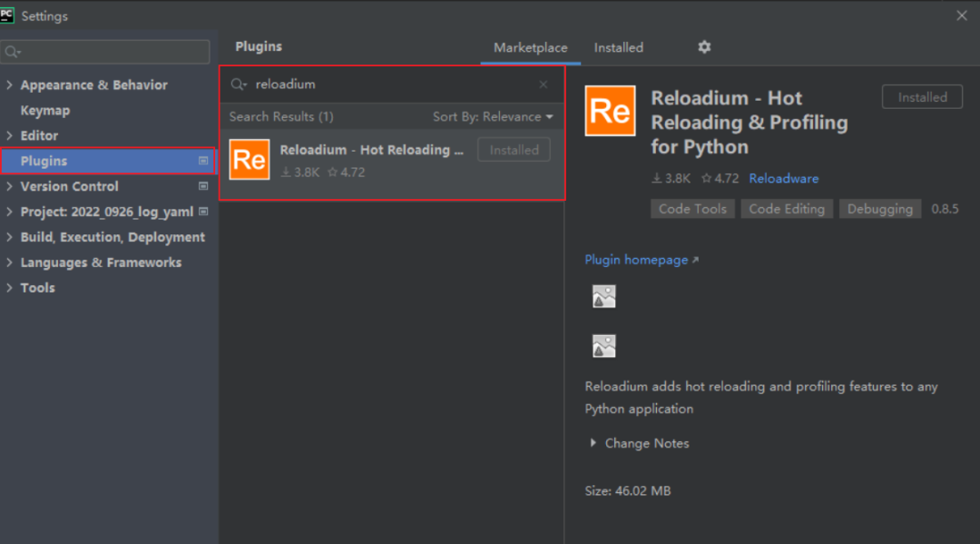
Task: Click the plugins settings gear icon
Action: click(704, 47)
